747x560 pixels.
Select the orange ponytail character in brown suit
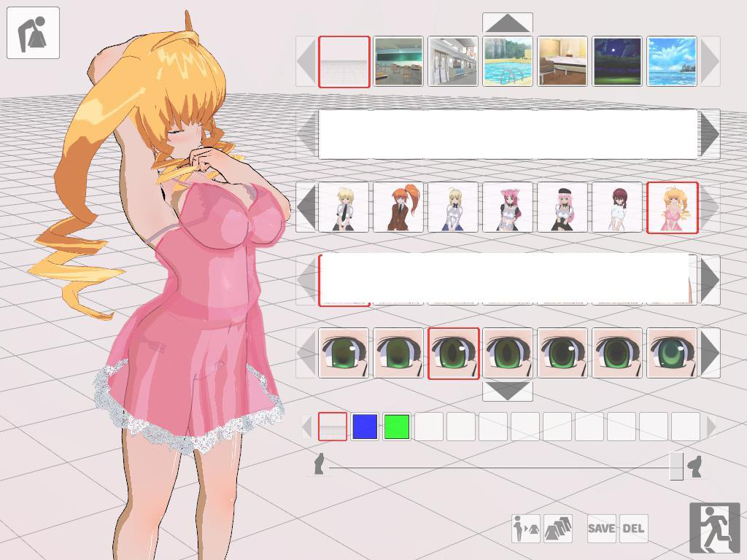pyautogui.click(x=398, y=207)
